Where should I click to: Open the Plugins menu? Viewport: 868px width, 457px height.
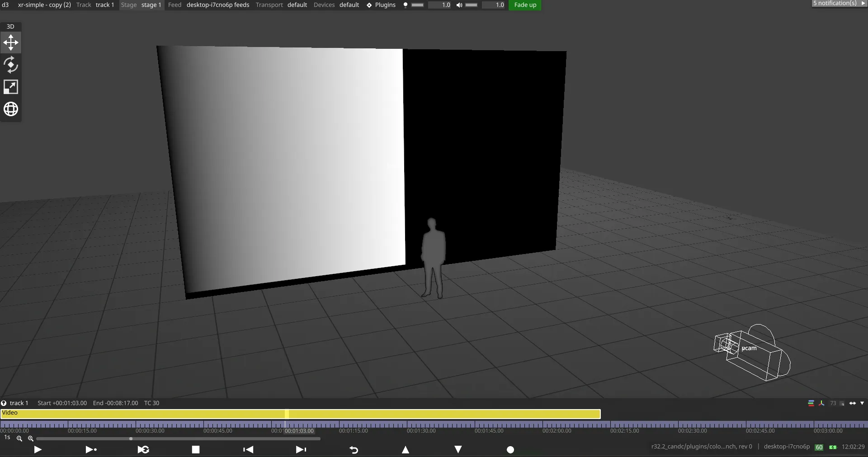point(381,5)
